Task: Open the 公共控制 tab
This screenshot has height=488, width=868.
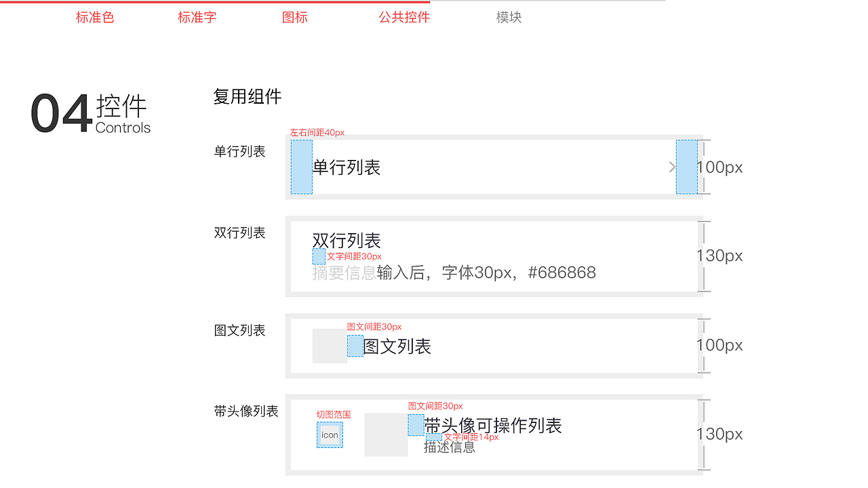Action: tap(404, 18)
